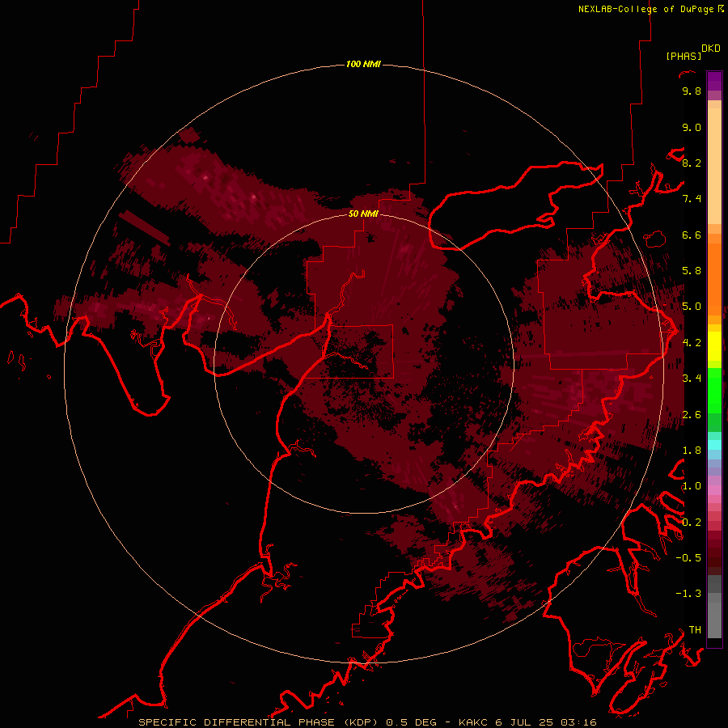Viewport: 728px width, 728px height.
Task: Click the DKD unit label above the color scale
Action: point(711,49)
